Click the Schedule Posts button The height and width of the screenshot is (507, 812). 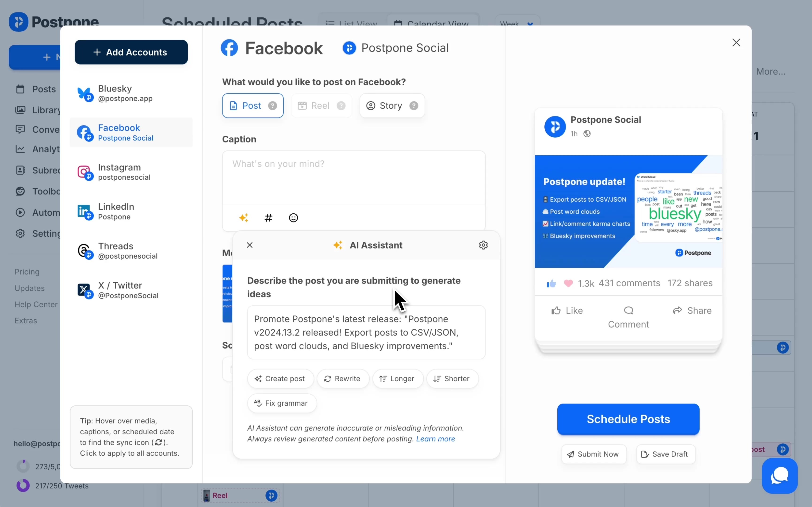point(628,419)
